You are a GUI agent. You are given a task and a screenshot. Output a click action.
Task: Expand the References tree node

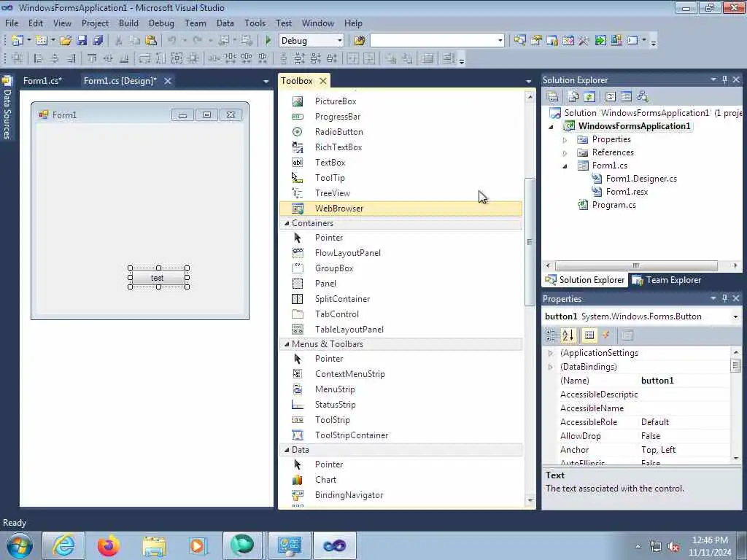565,153
